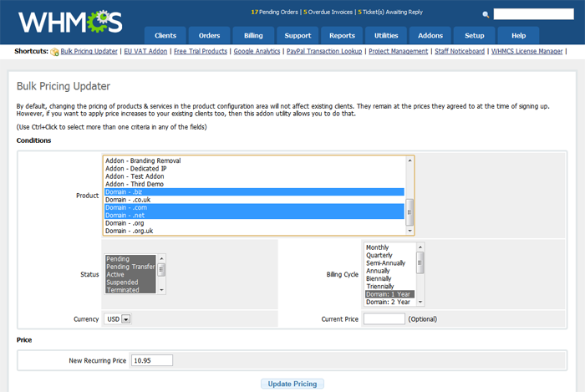Open PayPal Transaction Lookup shortcut
This screenshot has height=392, width=585.
tap(324, 51)
